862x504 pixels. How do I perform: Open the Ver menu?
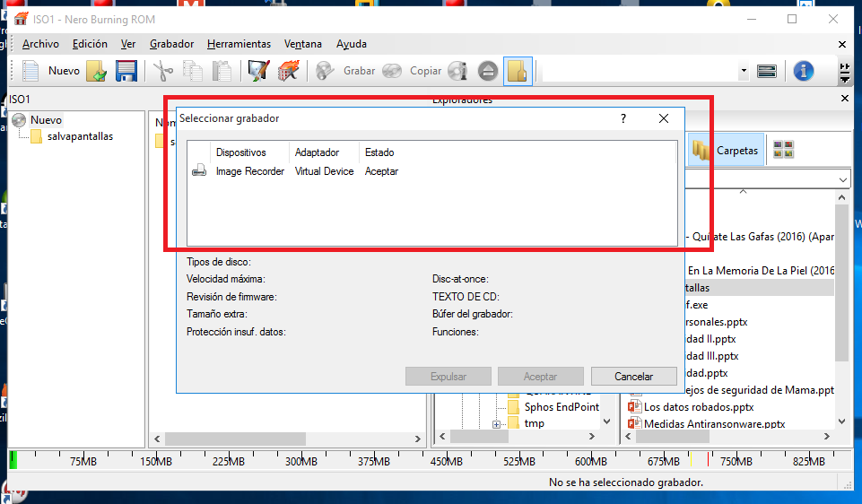pos(128,43)
